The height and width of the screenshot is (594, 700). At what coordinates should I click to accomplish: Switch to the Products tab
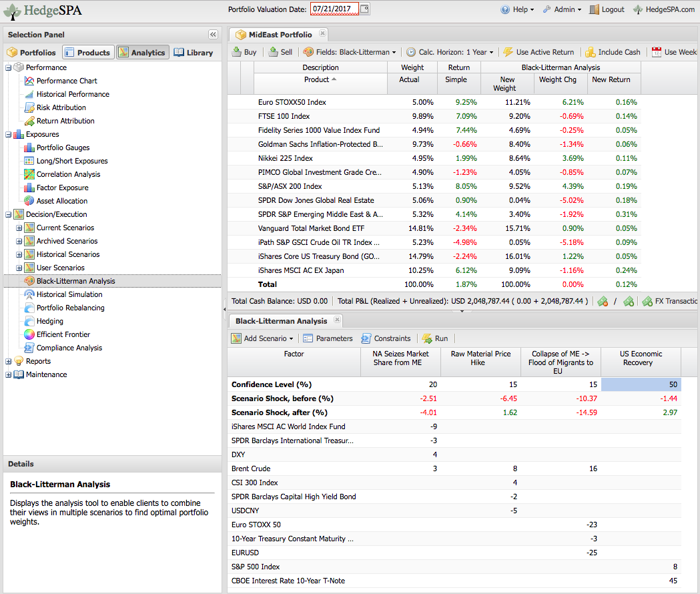pos(88,53)
